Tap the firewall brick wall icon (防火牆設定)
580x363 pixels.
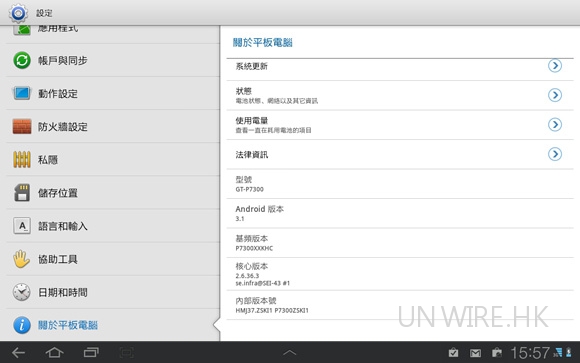(x=22, y=127)
